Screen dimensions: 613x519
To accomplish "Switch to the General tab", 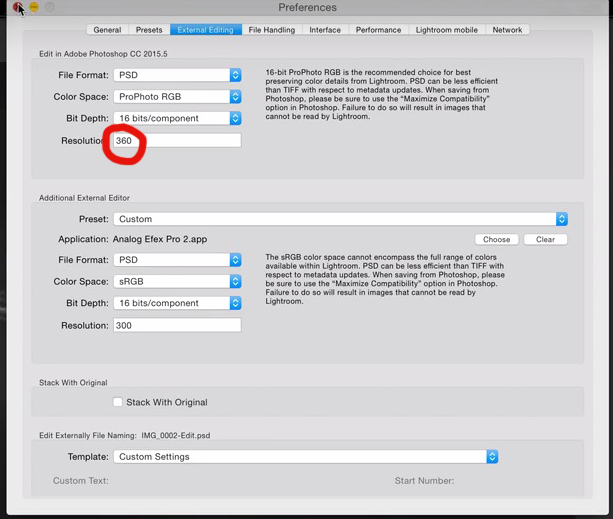I will (107, 30).
